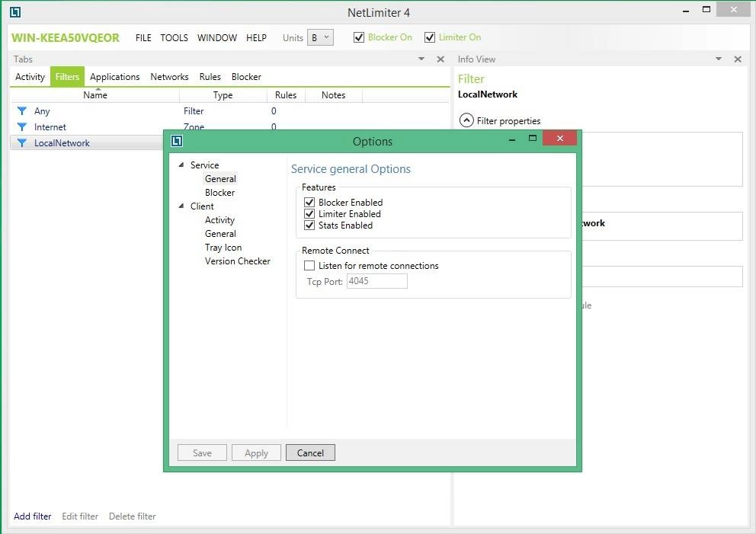Screen dimensions: 756x534
Task: Click the Edit filter link
Action: click(80, 516)
